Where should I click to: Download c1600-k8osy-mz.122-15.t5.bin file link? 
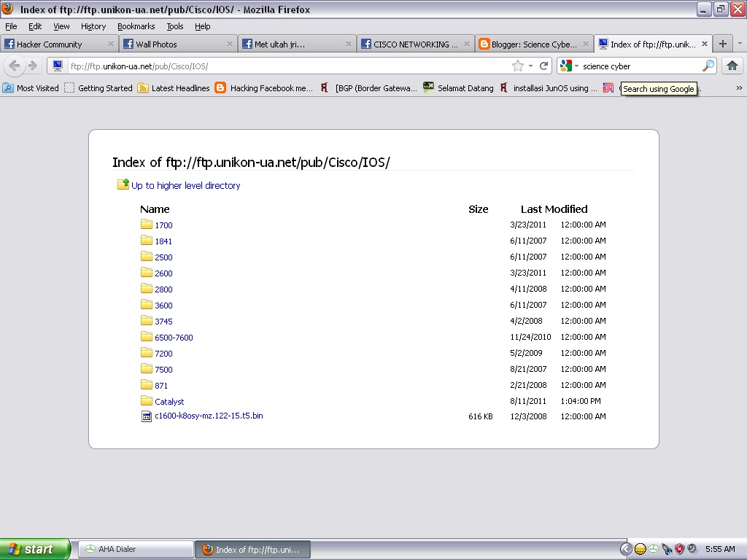coord(209,416)
